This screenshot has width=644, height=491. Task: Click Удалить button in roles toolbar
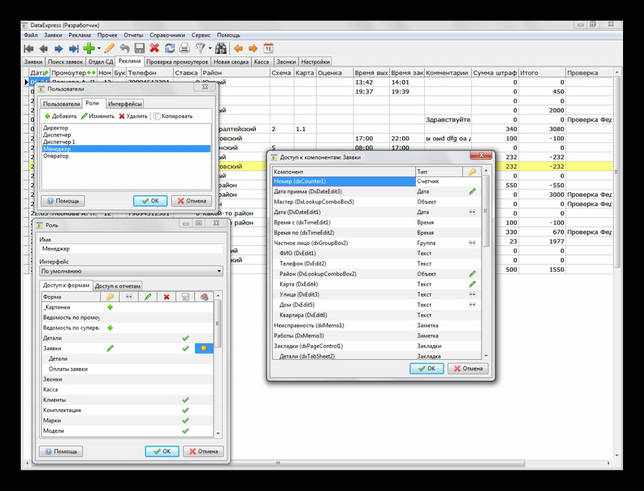tap(133, 116)
